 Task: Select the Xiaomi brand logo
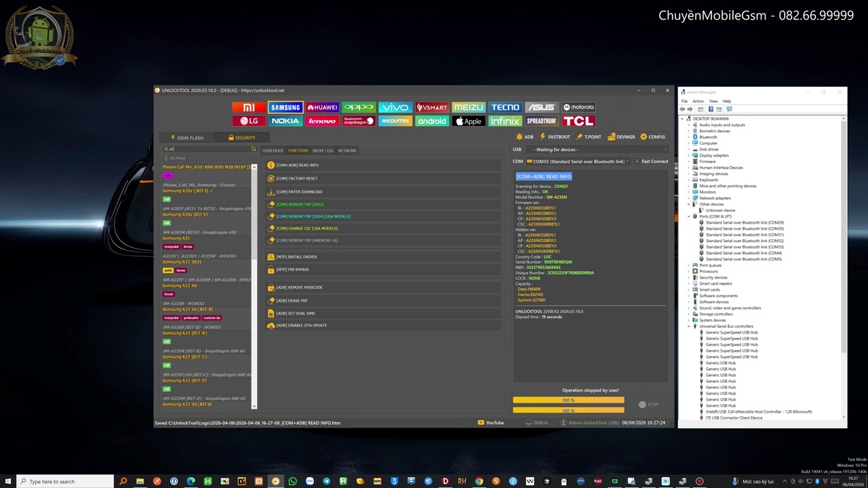[x=249, y=107]
